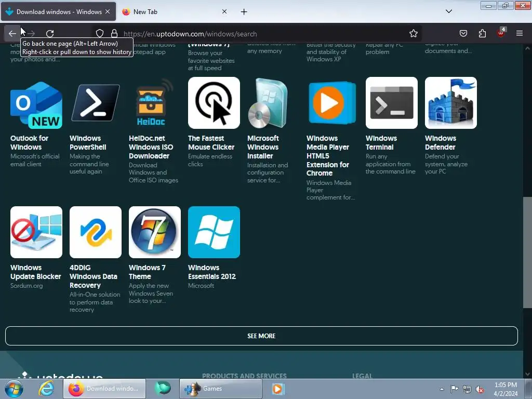Open 4DDiG Windows Data Recovery icon
The width and height of the screenshot is (532, 399).
96,232
